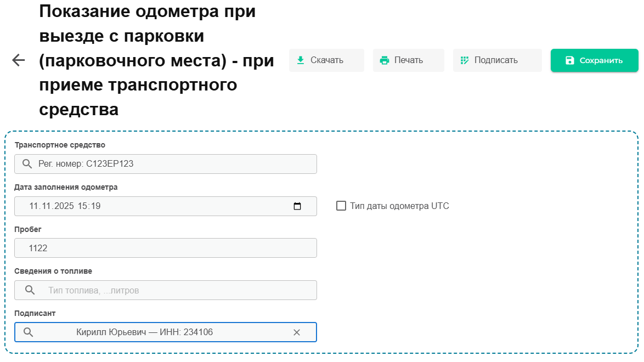Clear the Подписант field with X
The height and width of the screenshot is (362, 644).
pos(297,332)
